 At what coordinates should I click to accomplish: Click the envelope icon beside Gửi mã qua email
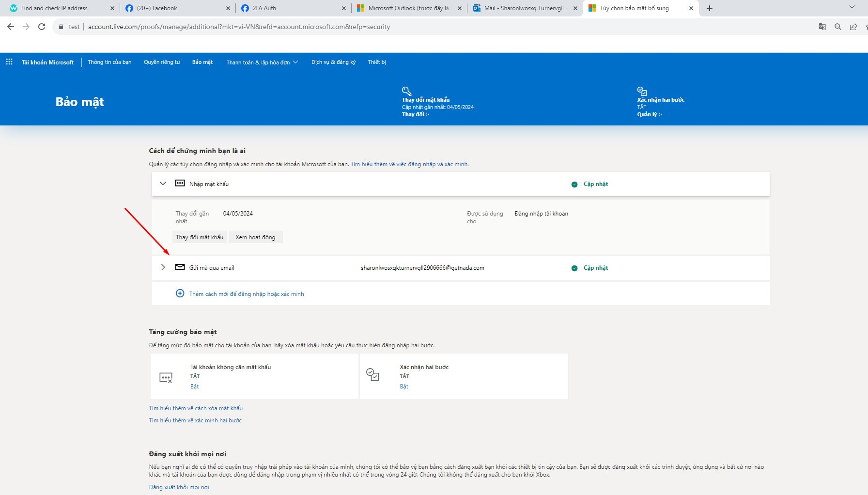tap(180, 267)
